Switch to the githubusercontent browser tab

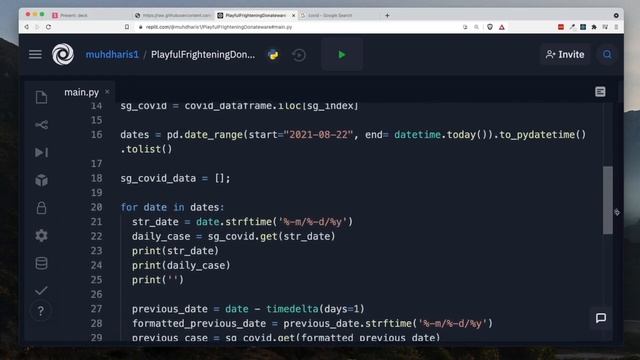tap(173, 16)
